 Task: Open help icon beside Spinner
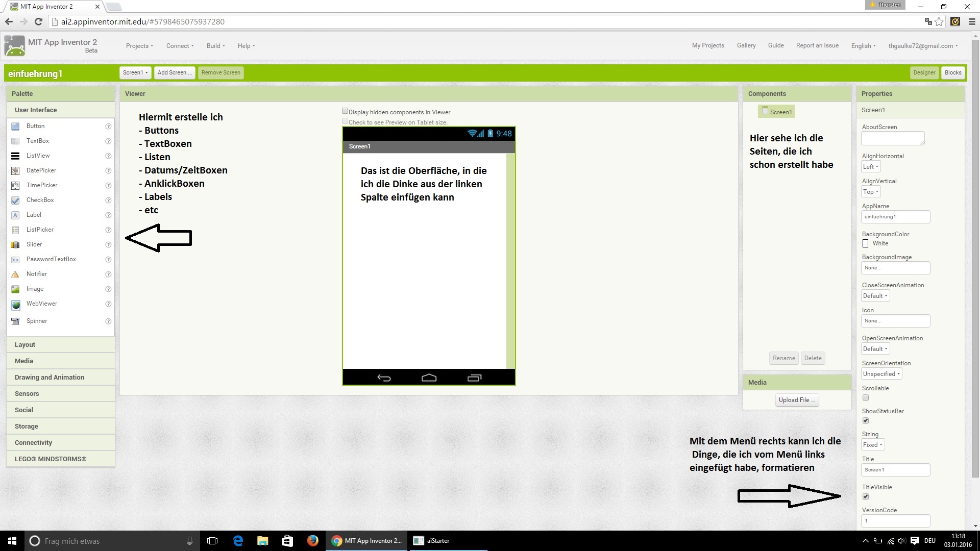108,321
